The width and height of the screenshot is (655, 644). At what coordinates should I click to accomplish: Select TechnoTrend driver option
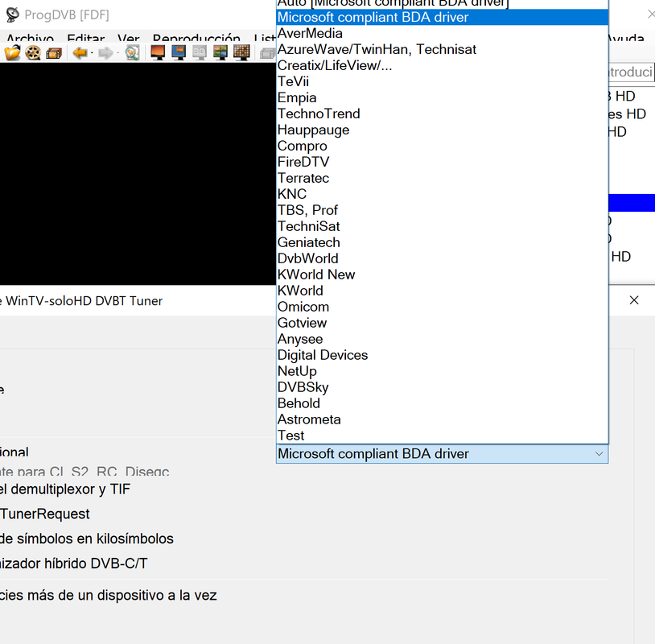point(443,114)
